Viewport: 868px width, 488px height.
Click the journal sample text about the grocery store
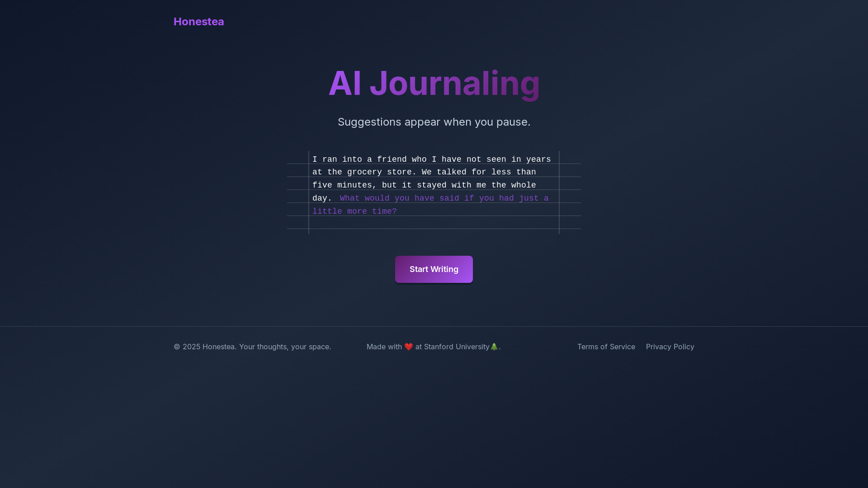tap(431, 178)
